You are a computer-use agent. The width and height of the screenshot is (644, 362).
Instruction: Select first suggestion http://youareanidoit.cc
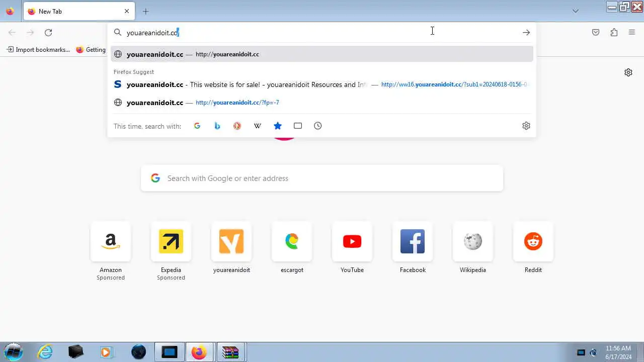tap(322, 54)
